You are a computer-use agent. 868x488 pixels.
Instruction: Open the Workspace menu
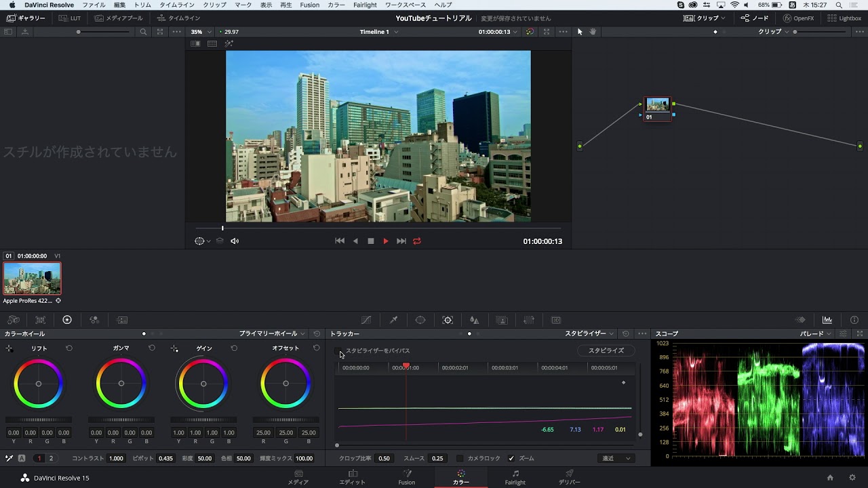tap(406, 5)
